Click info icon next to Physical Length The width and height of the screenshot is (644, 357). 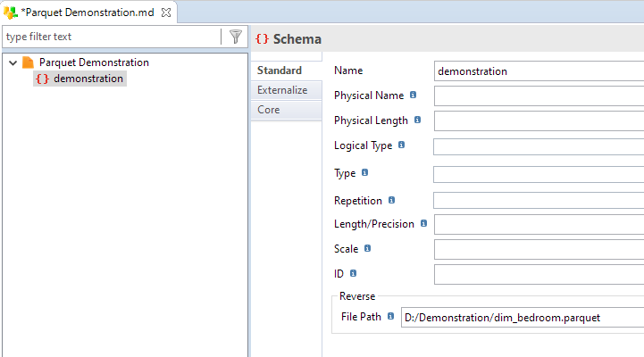point(417,120)
